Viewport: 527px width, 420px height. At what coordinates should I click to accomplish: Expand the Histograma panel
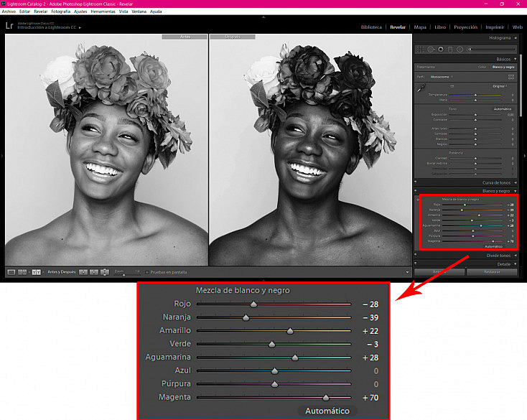(516, 38)
